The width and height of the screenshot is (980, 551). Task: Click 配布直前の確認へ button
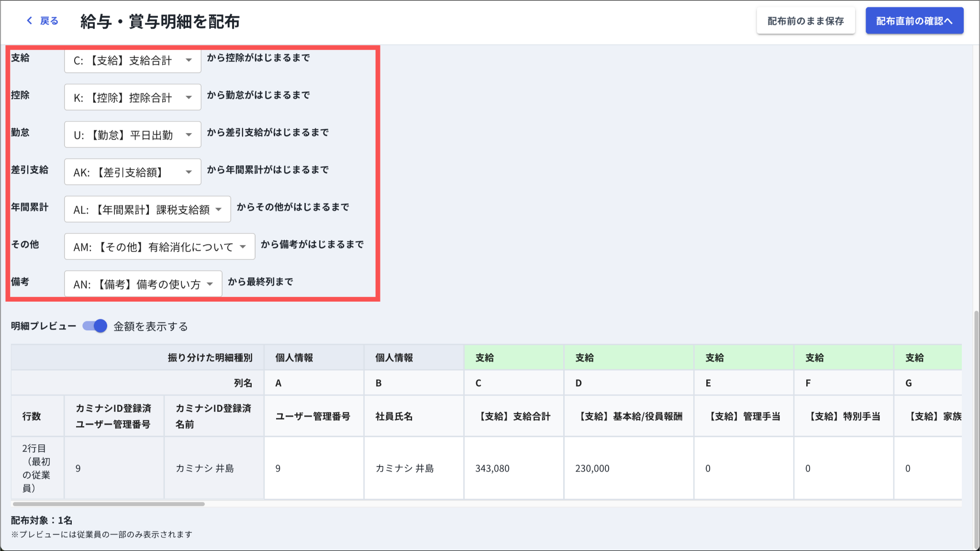click(914, 21)
